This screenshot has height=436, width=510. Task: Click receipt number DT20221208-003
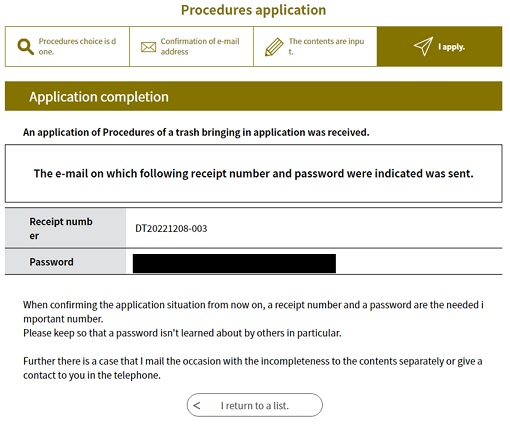click(171, 228)
